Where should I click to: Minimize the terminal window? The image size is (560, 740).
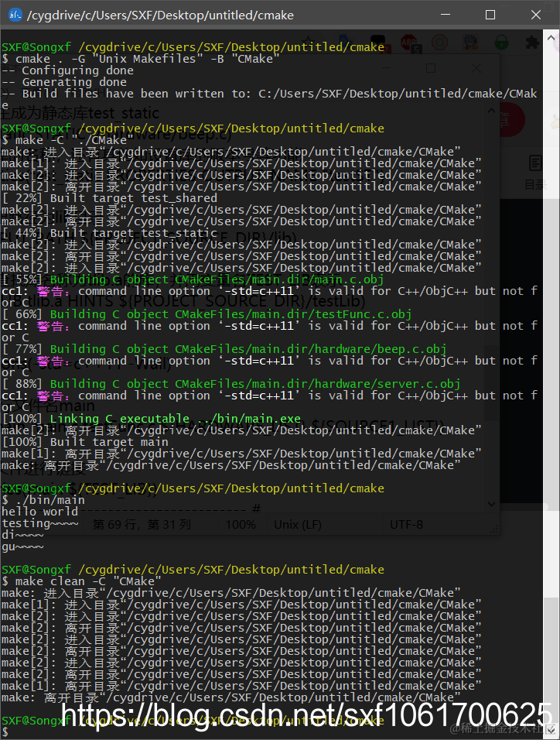[446, 15]
